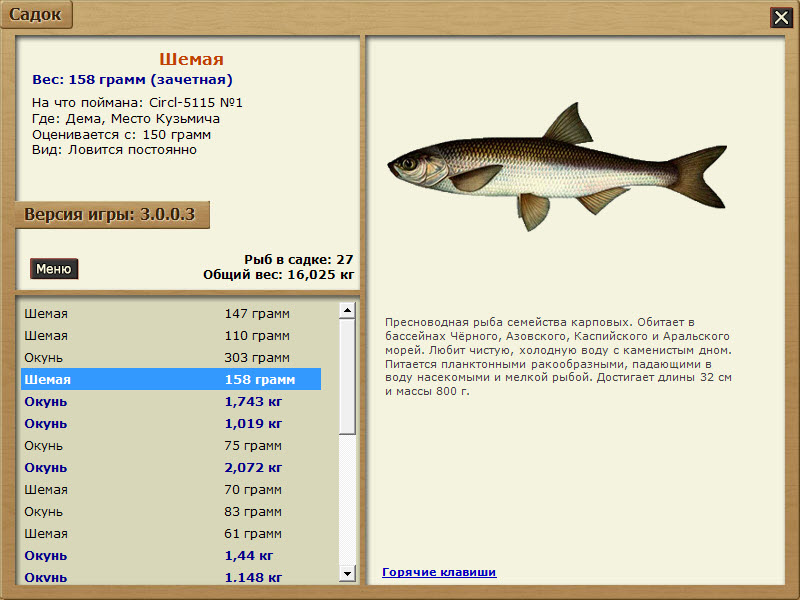Select the Шемая 61 грамм entry
Image resolution: width=800 pixels, height=600 pixels.
(171, 534)
